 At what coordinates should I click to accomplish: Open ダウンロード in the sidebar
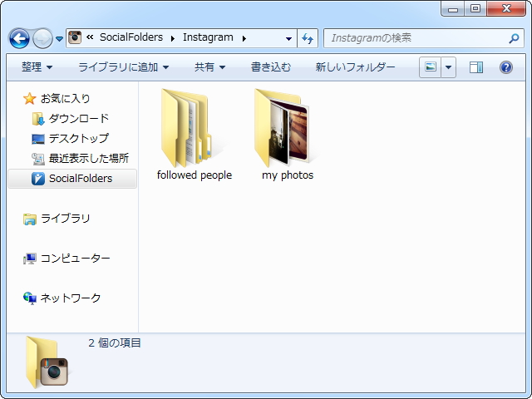79,118
